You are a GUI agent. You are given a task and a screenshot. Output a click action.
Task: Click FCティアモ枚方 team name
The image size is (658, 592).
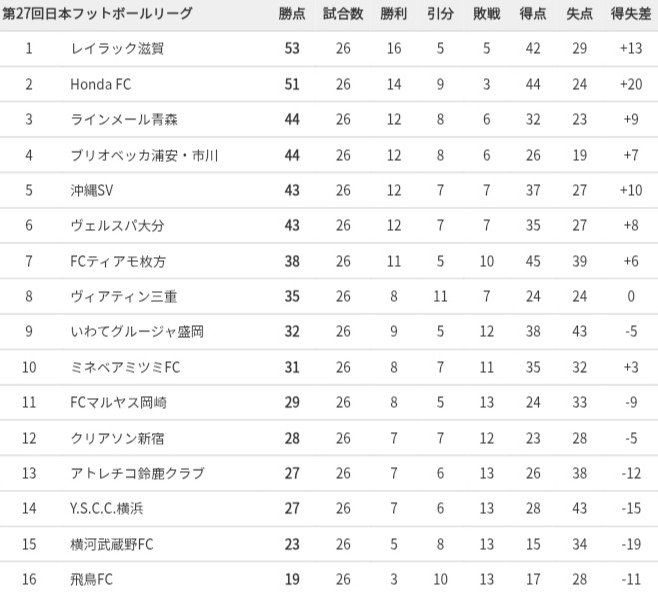coord(117,261)
